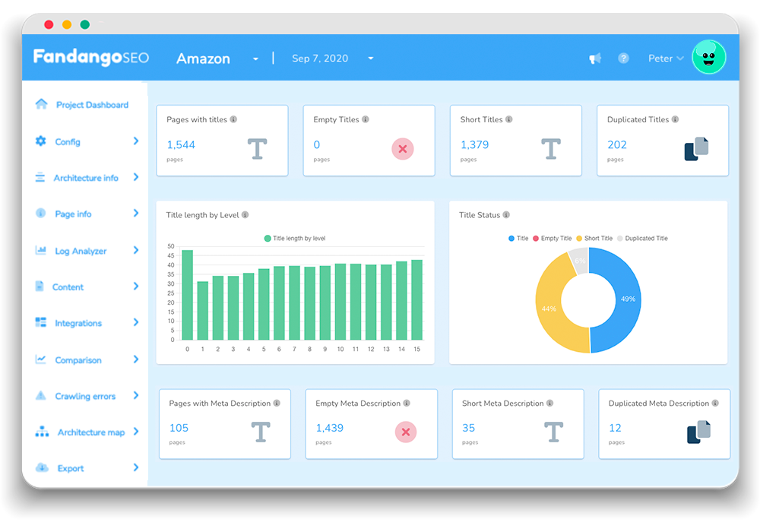760x532 pixels.
Task: Click the help question mark icon
Action: click(x=623, y=59)
